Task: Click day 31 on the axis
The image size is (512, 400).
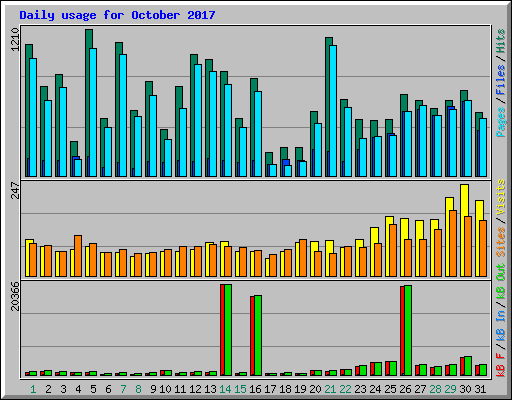Action: [480, 389]
